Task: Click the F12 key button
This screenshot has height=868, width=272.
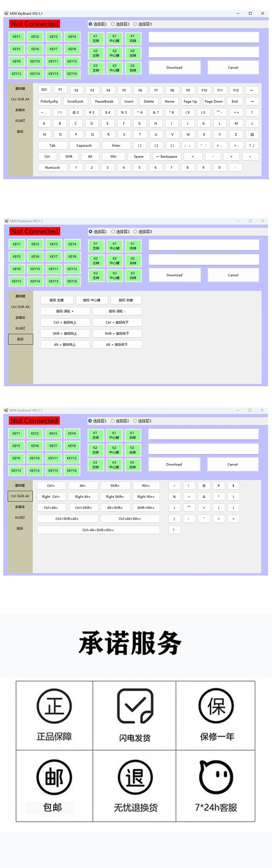Action: pos(236,90)
